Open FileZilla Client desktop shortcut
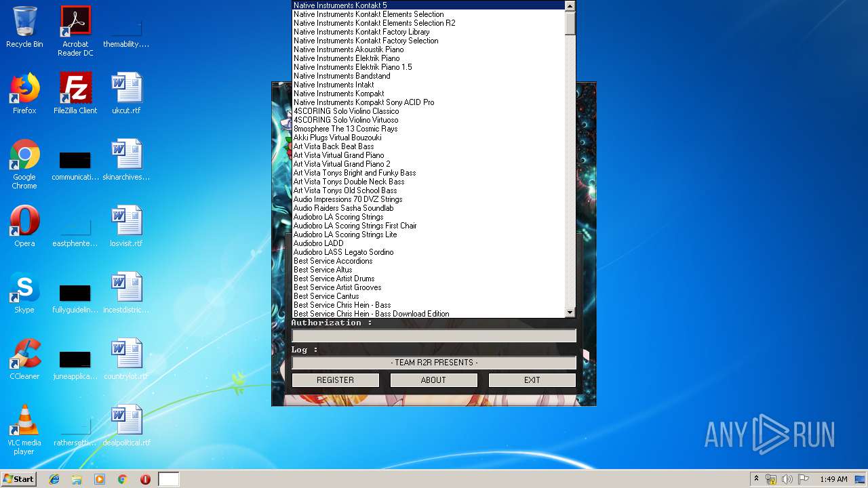The height and width of the screenshot is (488, 868). 75,94
